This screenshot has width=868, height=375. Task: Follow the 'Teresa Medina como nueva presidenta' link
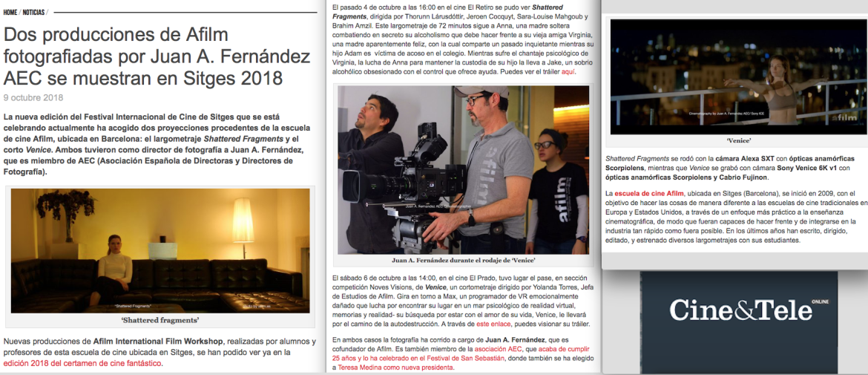pos(396,368)
